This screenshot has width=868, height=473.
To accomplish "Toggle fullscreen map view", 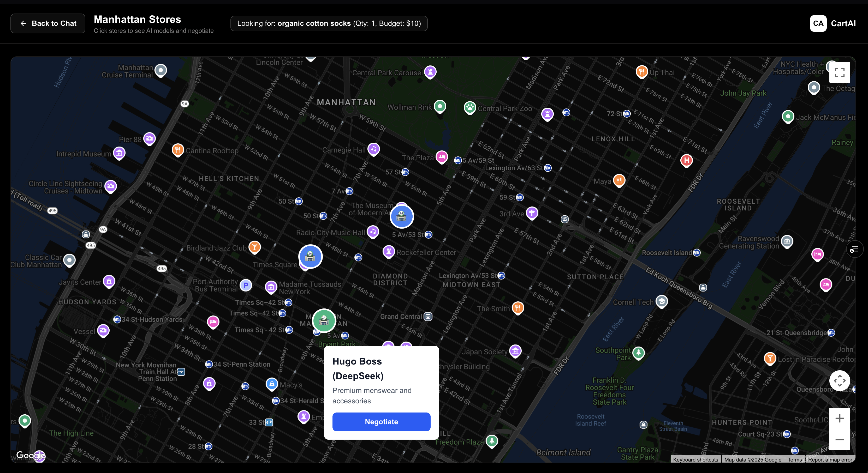I will pyautogui.click(x=839, y=72).
